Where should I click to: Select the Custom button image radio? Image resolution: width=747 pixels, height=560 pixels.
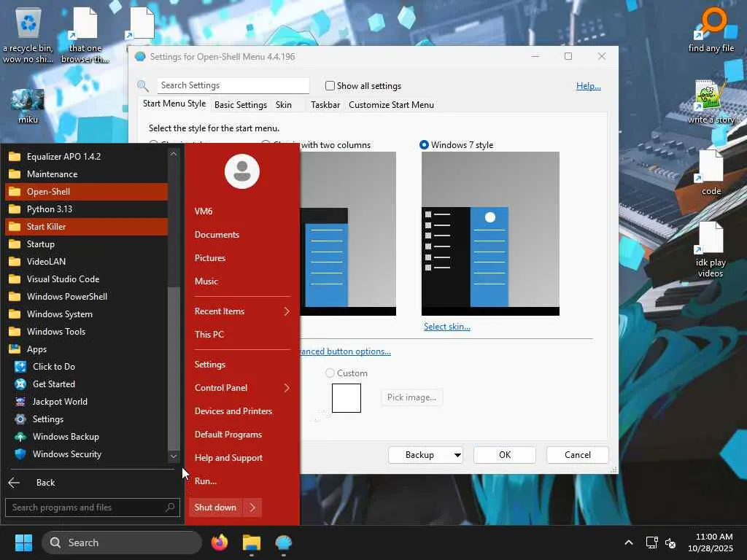(330, 373)
